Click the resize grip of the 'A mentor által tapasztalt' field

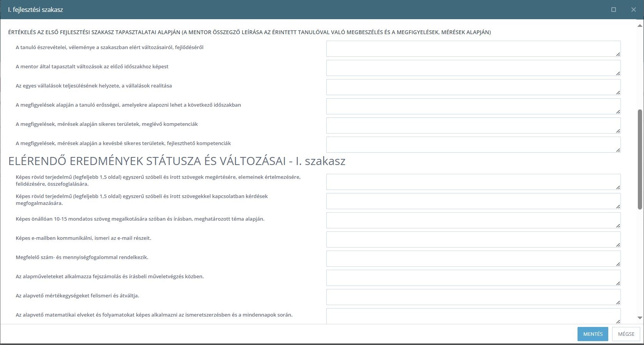pyautogui.click(x=618, y=73)
